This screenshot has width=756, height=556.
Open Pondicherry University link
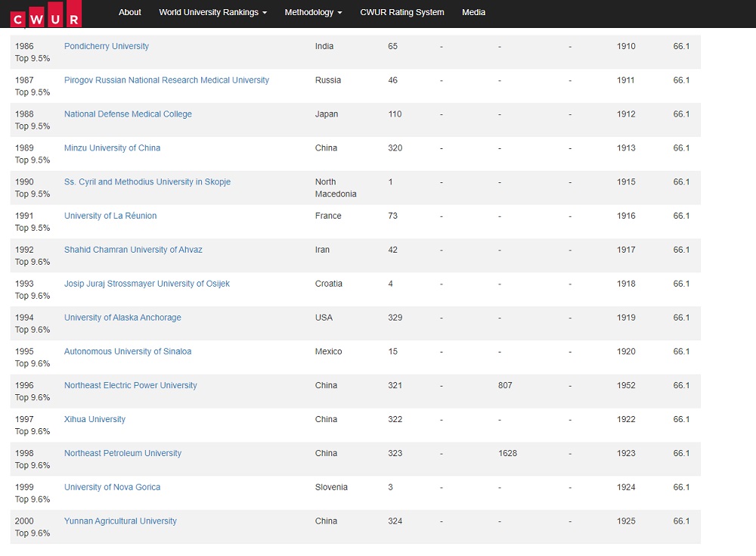tap(107, 46)
